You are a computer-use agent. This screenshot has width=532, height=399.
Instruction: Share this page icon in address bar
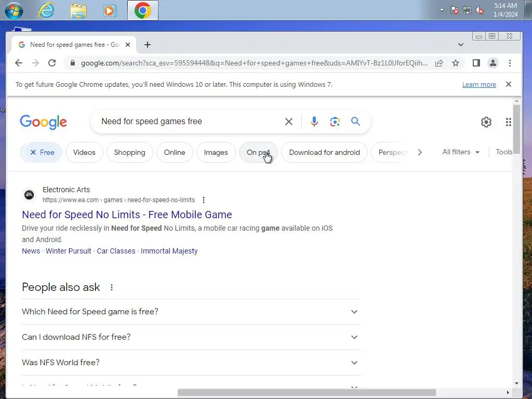[439, 63]
